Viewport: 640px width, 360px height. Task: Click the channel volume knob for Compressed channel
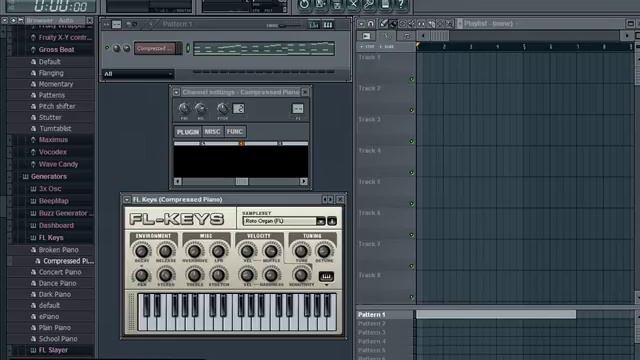[x=127, y=49]
